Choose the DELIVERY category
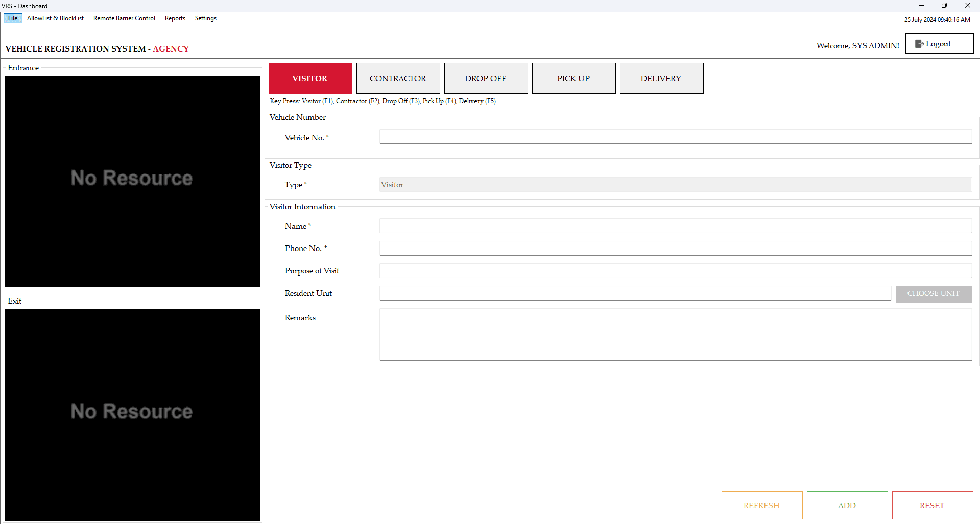Screen dimensions: 980x524 point(661,78)
